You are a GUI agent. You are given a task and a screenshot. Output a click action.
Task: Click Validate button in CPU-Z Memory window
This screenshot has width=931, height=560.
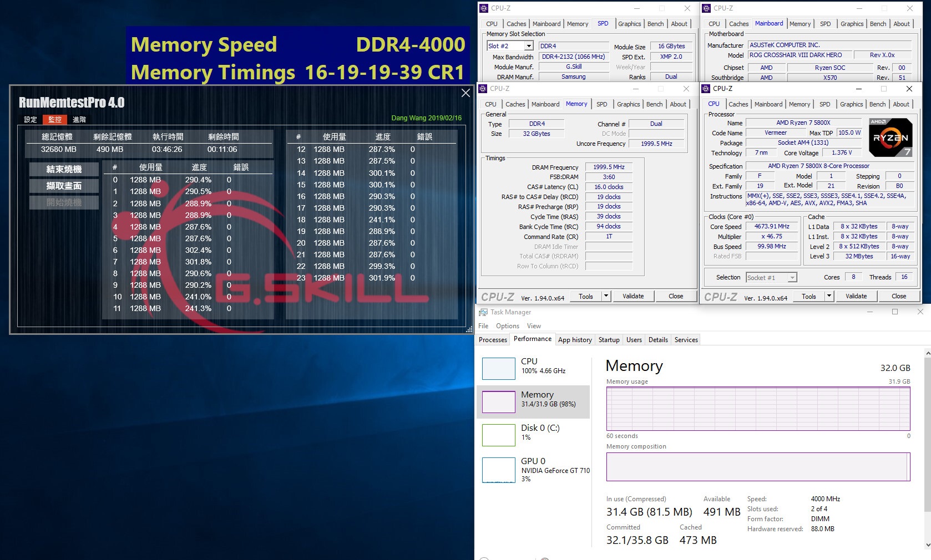(x=633, y=296)
